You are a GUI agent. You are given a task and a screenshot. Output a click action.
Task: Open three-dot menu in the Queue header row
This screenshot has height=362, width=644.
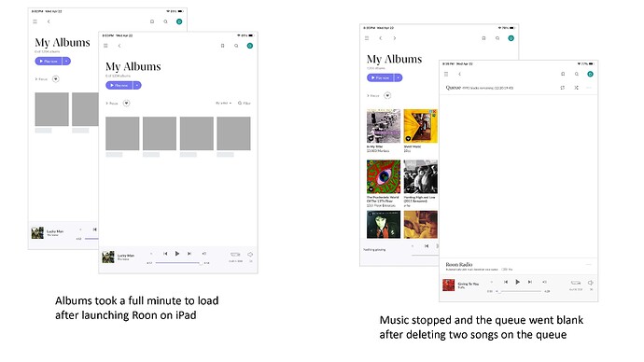pos(589,88)
